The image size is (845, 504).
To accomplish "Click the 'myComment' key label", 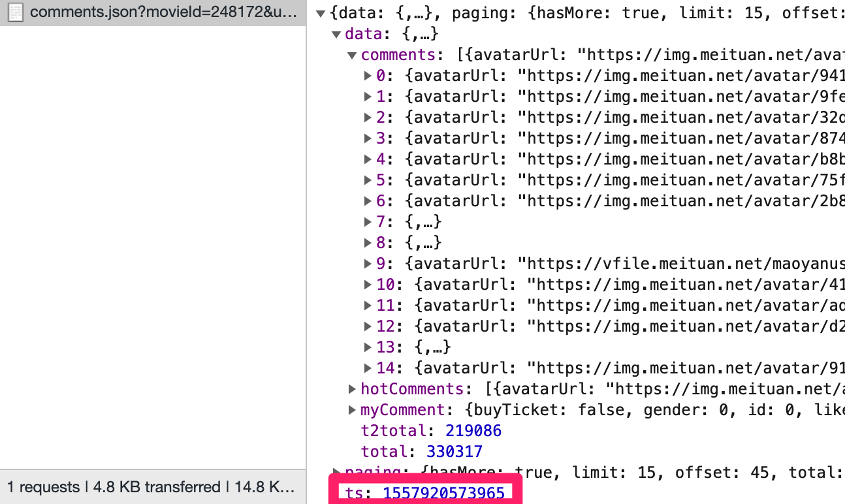I will (x=402, y=410).
